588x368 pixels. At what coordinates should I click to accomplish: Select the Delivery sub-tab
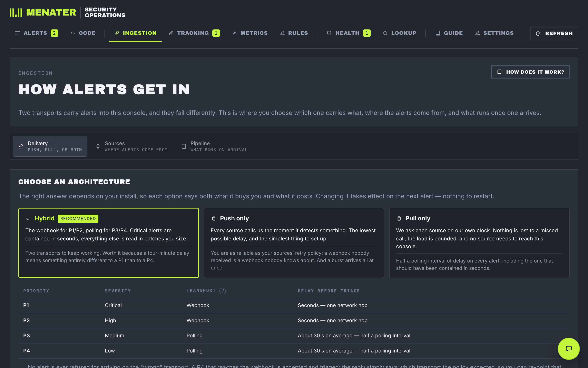click(x=50, y=146)
